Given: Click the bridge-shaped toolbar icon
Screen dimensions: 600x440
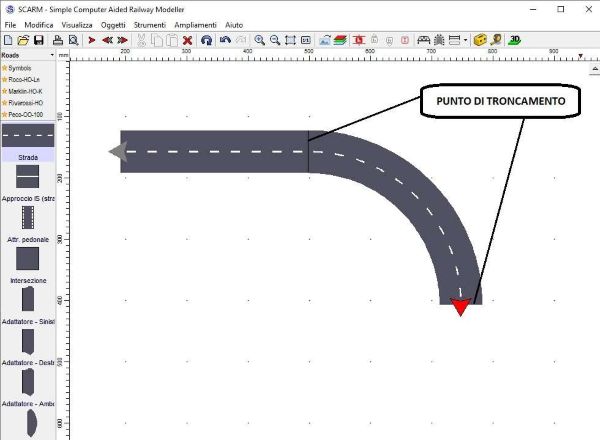Looking at the screenshot, I should (424, 40).
